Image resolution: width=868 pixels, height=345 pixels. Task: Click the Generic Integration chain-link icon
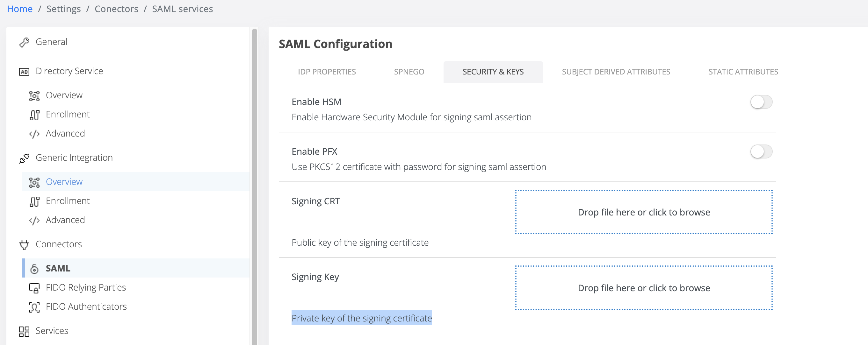point(24,158)
